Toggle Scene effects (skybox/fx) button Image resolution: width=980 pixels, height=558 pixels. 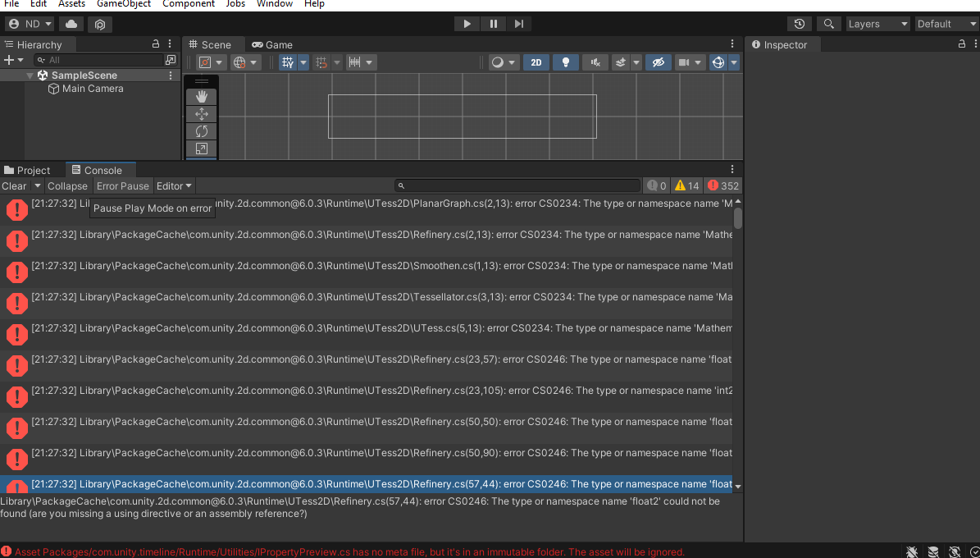tap(621, 62)
